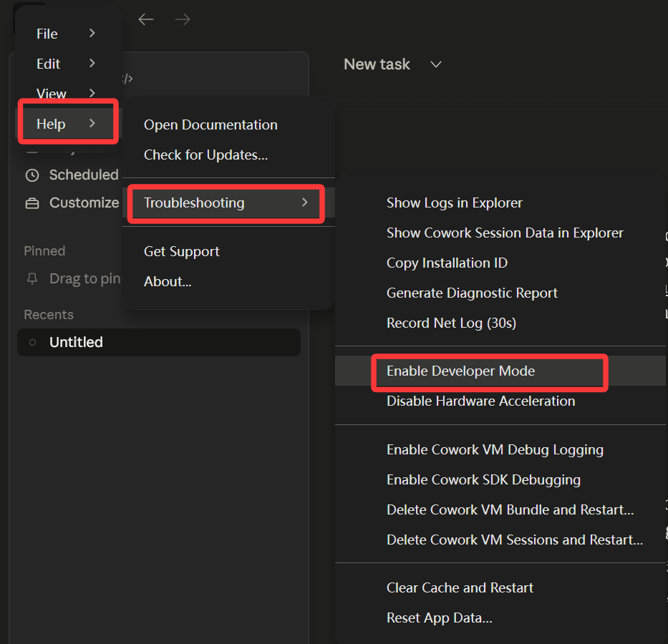Image resolution: width=668 pixels, height=644 pixels.
Task: Click the Customize briefcase icon
Action: 32,203
